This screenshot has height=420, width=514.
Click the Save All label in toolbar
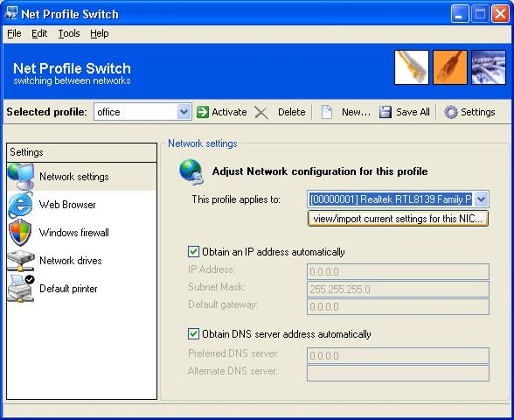pyautogui.click(x=413, y=112)
